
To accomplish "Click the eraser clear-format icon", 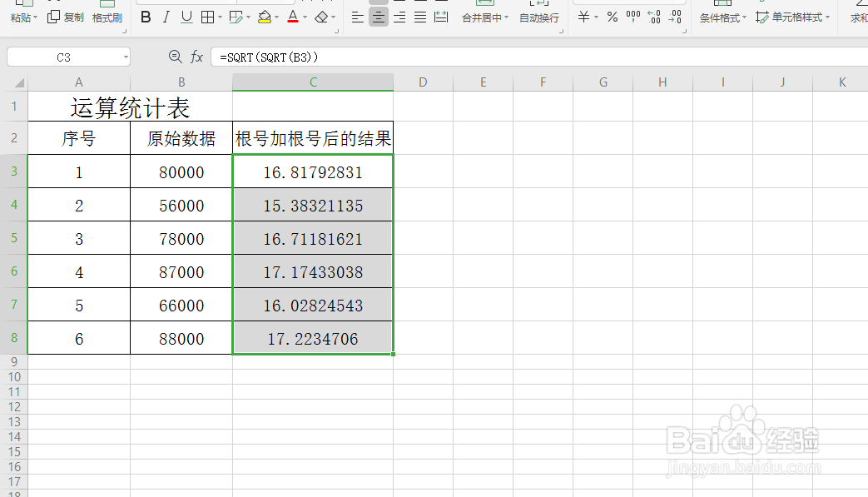I will coord(321,17).
